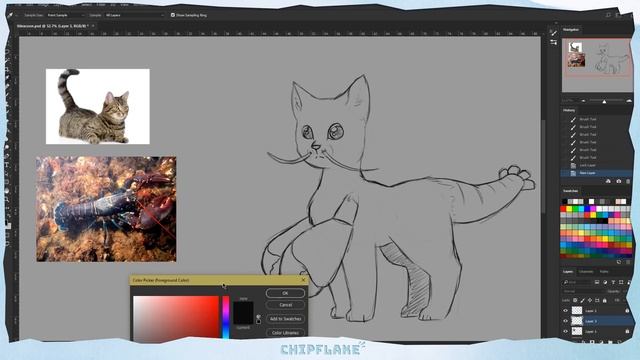This screenshot has width=640, height=360.
Task: Create new document from current History state
Action: tap(608, 181)
